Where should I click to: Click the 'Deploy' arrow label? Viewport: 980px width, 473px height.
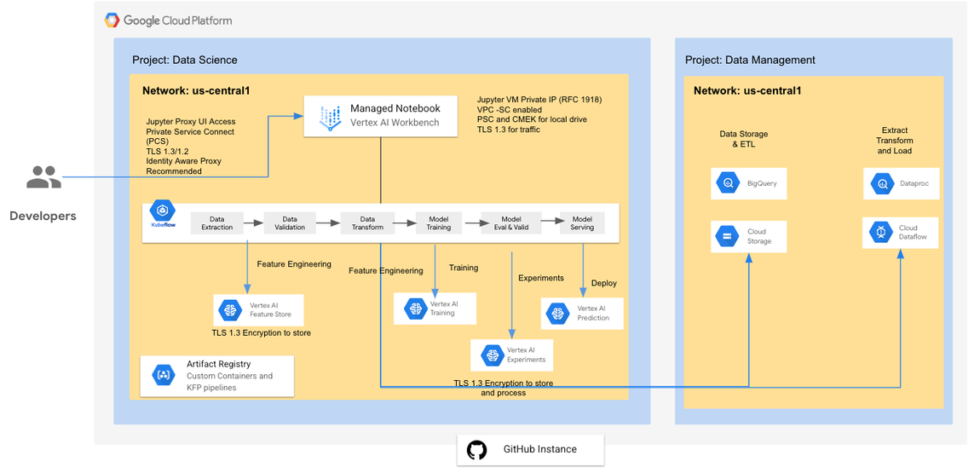603,283
